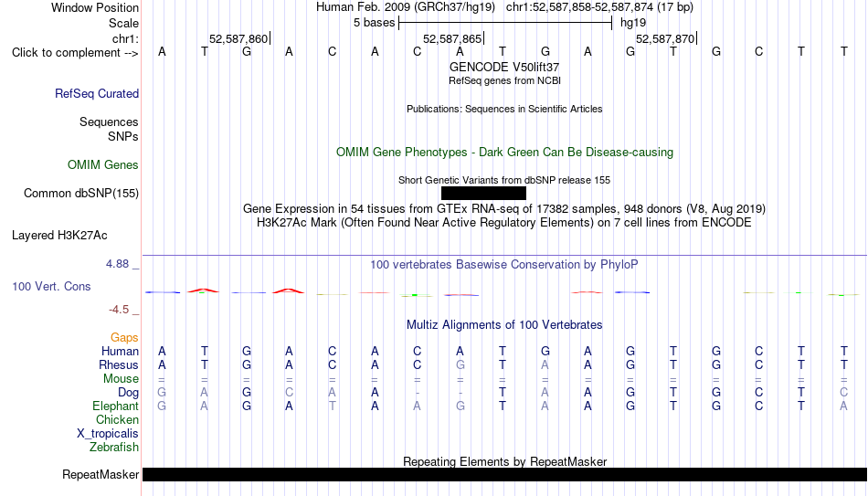Open the 100 Vert. Cons track label

click(51, 286)
